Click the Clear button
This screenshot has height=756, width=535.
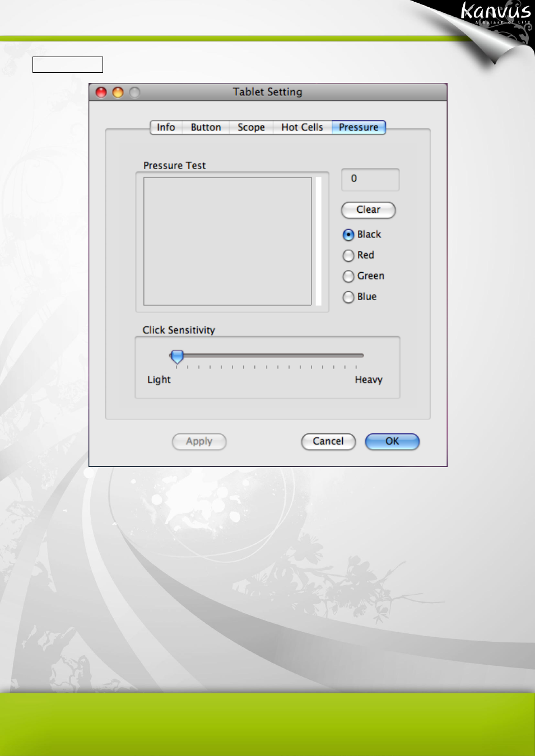pyautogui.click(x=369, y=210)
